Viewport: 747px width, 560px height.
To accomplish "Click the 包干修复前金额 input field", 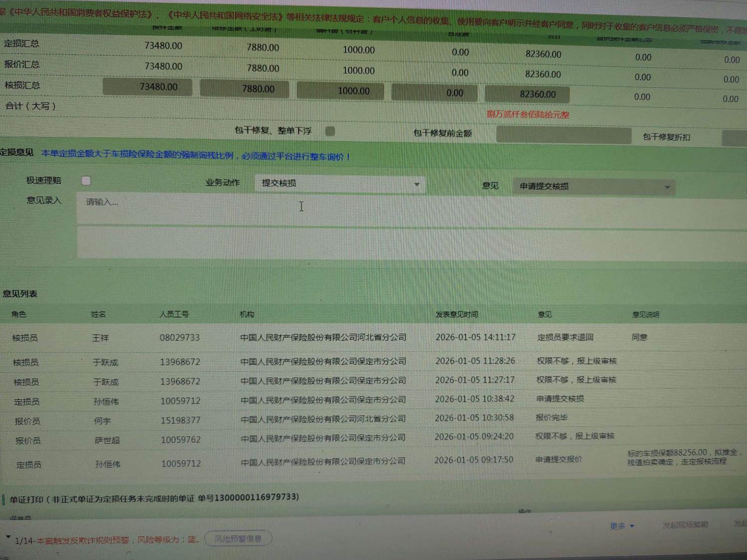I will 563,135.
